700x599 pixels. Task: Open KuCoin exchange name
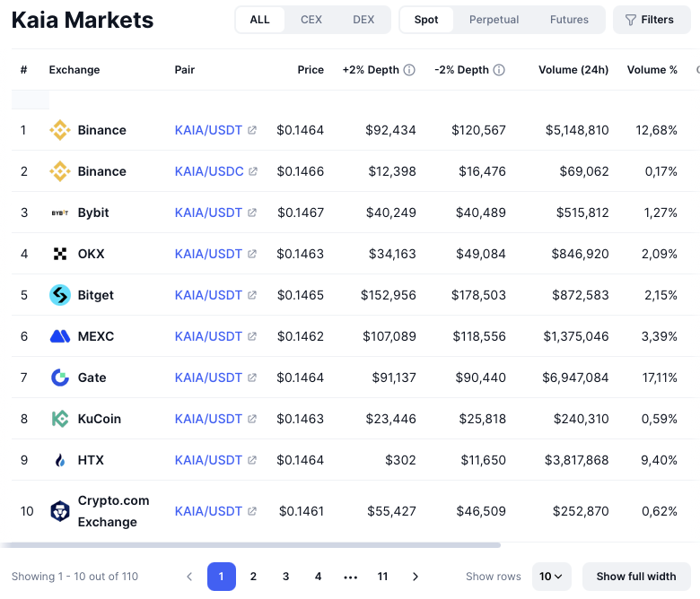[x=100, y=419]
